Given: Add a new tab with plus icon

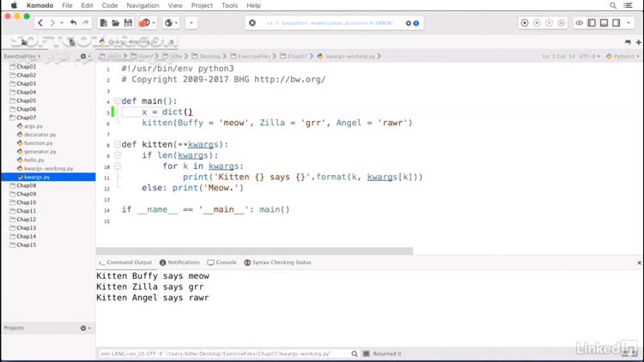Looking at the screenshot, I should (x=639, y=42).
